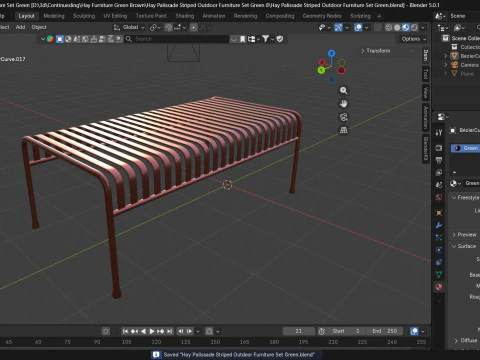Click the shield checkmark icon in filter bar
This screenshot has height=360, width=480.
point(280,39)
